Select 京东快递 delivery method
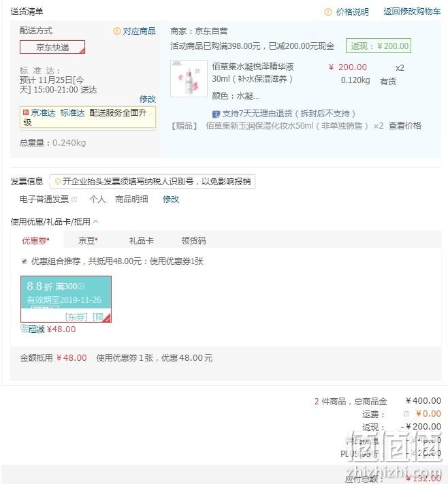 [x=52, y=47]
